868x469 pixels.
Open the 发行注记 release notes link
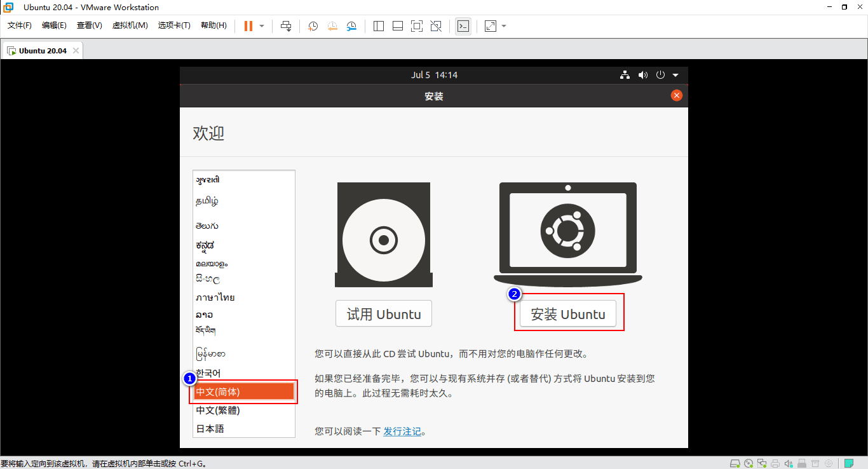tap(402, 432)
